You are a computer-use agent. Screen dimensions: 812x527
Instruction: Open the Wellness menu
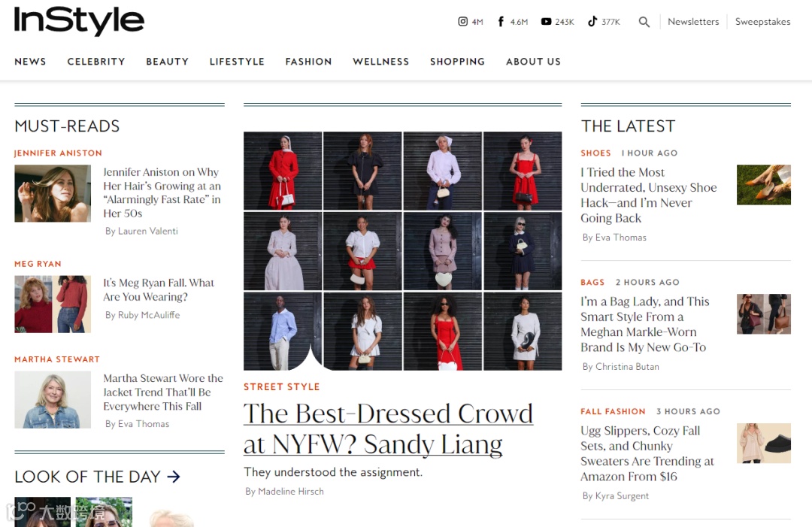point(381,62)
